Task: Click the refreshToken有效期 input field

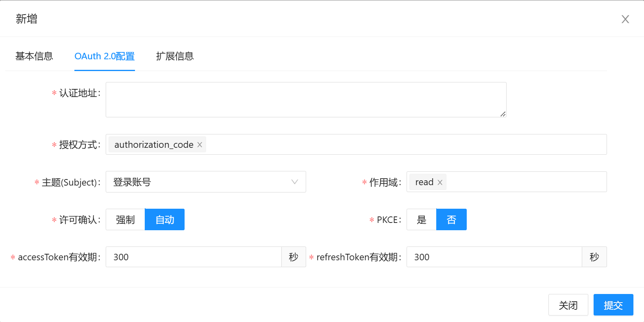Action: coord(494,257)
